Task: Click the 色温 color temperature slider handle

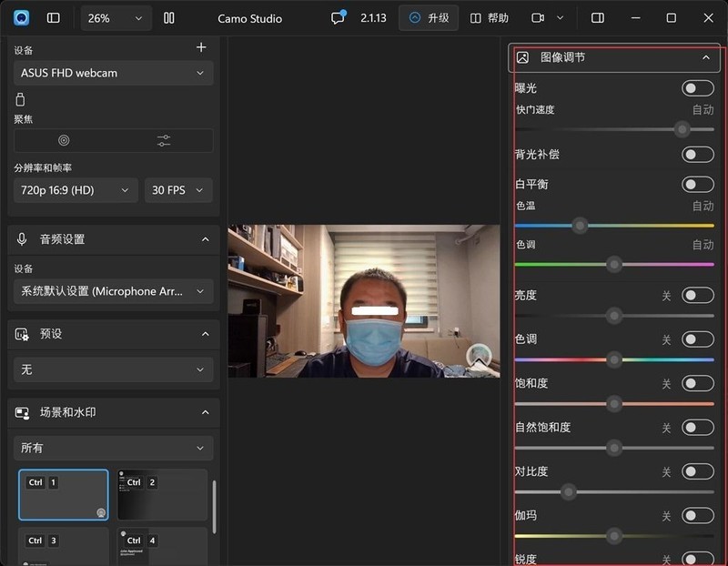Action: [580, 225]
